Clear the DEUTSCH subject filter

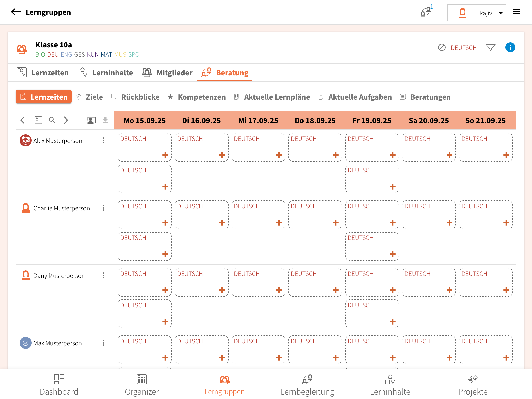coord(442,47)
